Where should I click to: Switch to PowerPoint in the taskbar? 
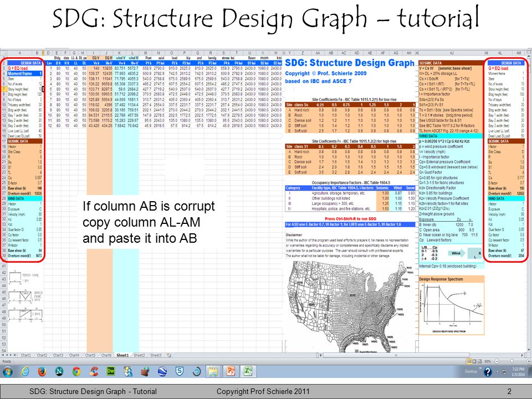tap(231, 371)
